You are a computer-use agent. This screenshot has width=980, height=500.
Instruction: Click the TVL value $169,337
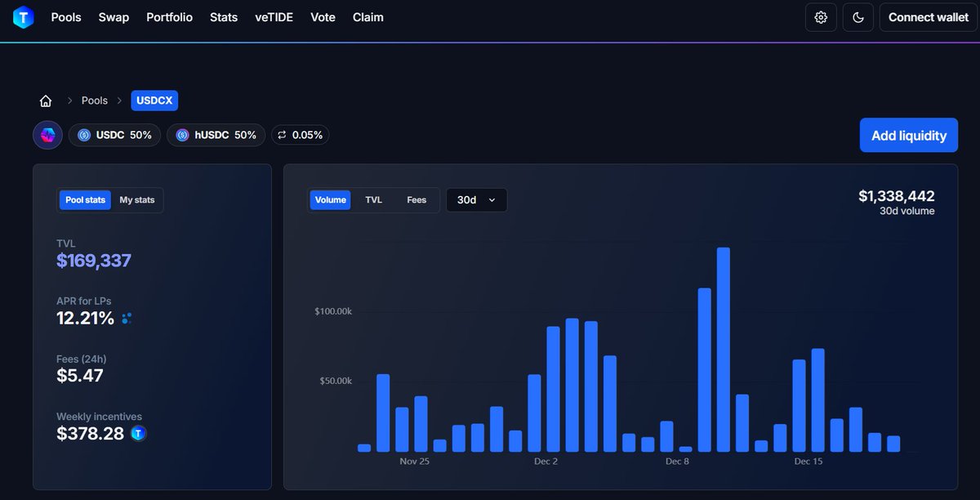pos(94,261)
